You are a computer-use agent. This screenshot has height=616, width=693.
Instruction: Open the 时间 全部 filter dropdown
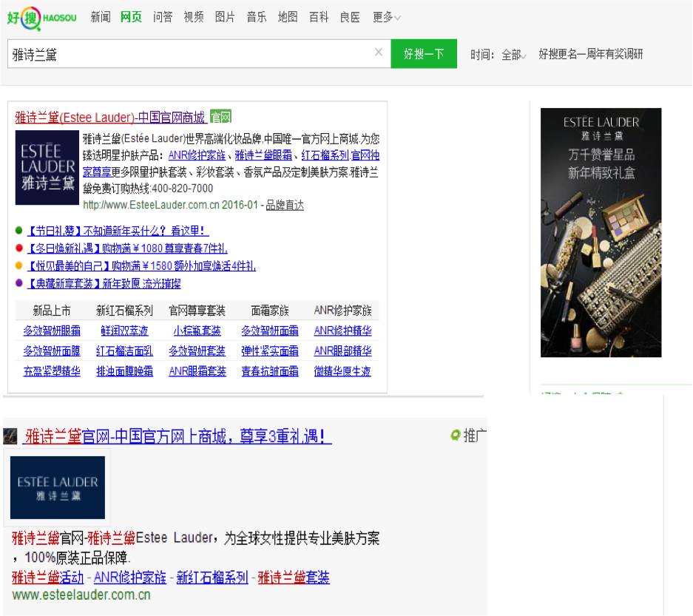point(513,55)
